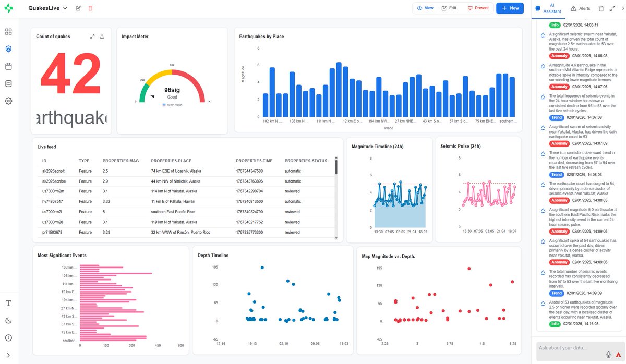Viewport: 626px width, 364px height.
Task: Click the PROPERTIES.TIME column header
Action: 255,161
